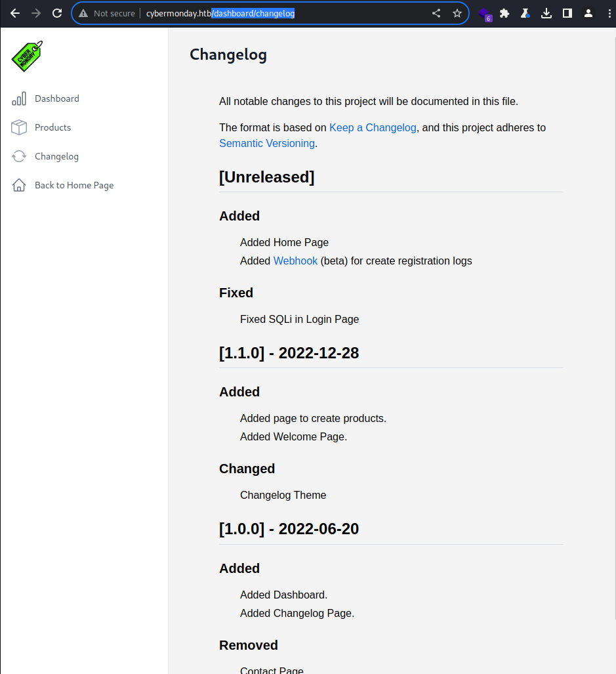Open Dashboard from the sidebar bar-chart icon

19,98
